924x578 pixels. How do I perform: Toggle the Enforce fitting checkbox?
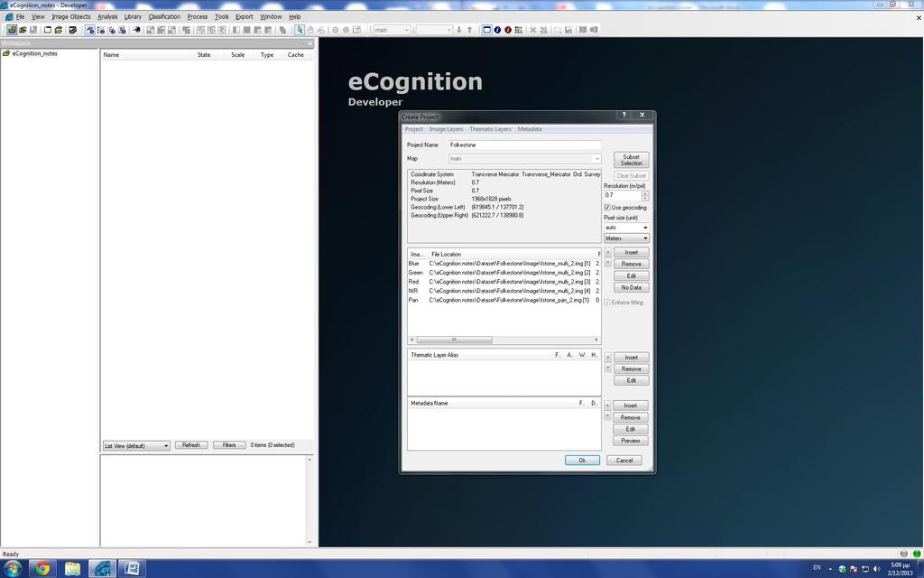[x=607, y=303]
